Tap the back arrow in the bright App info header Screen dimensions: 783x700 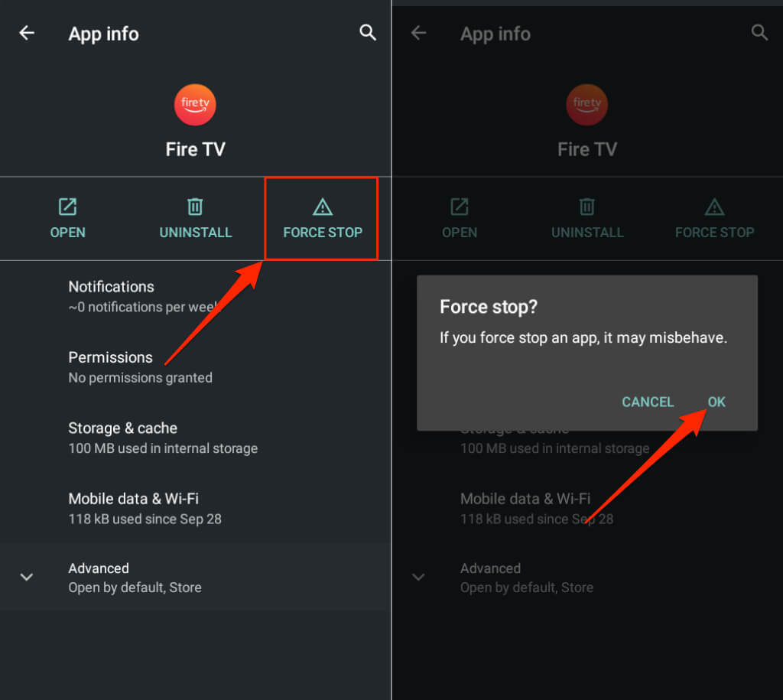(27, 33)
